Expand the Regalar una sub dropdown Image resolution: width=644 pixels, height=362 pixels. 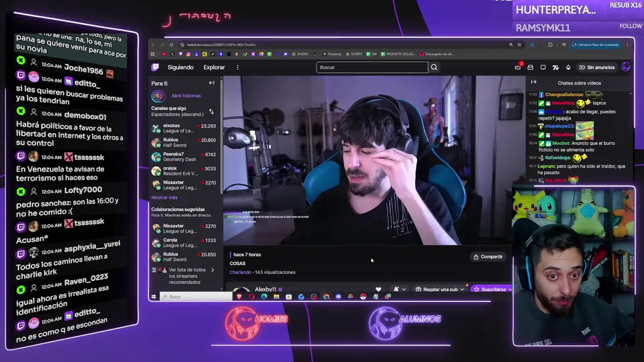[462, 290]
